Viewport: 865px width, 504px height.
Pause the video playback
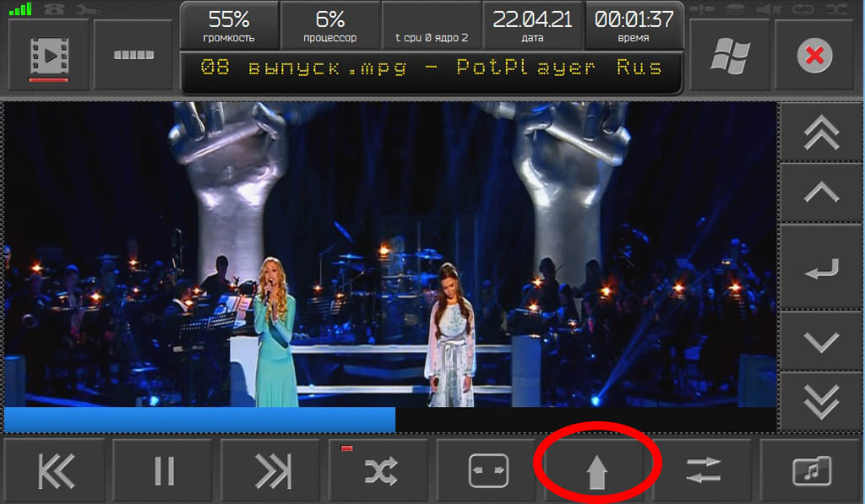164,471
